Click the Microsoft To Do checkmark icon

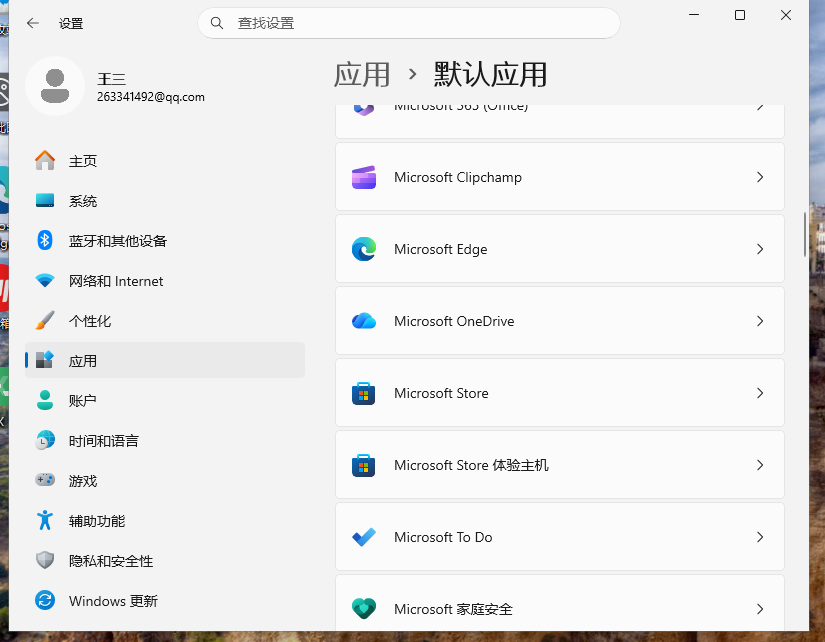[x=364, y=537]
